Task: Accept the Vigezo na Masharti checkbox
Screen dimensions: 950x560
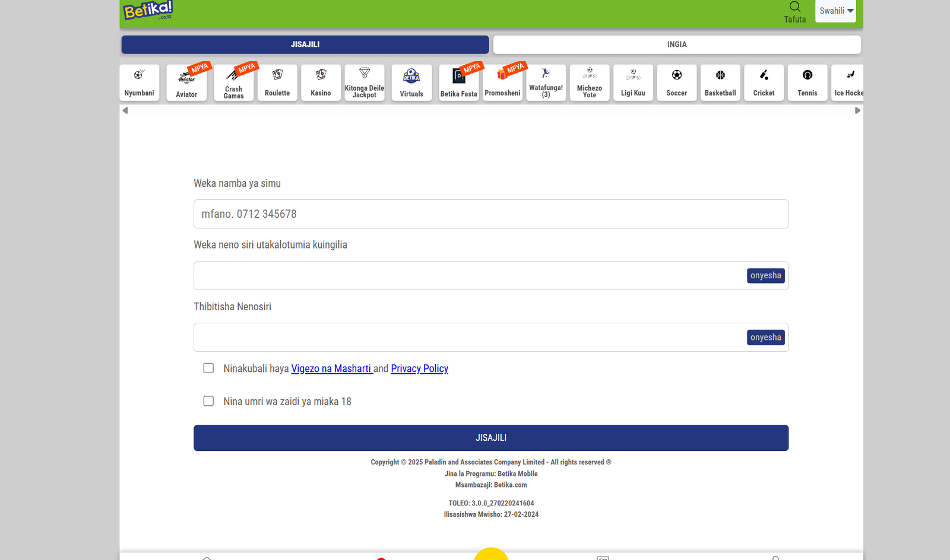Action: pyautogui.click(x=208, y=368)
